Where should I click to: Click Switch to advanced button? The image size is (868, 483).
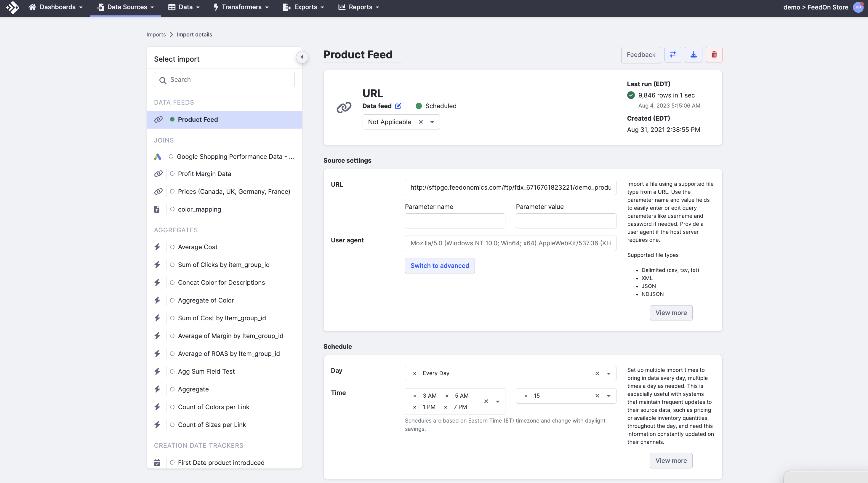click(x=439, y=266)
